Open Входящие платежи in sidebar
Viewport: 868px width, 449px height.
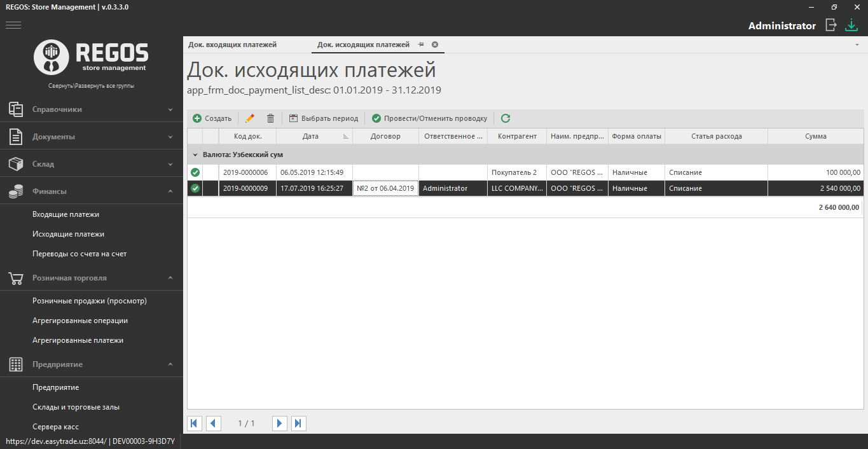[65, 214]
